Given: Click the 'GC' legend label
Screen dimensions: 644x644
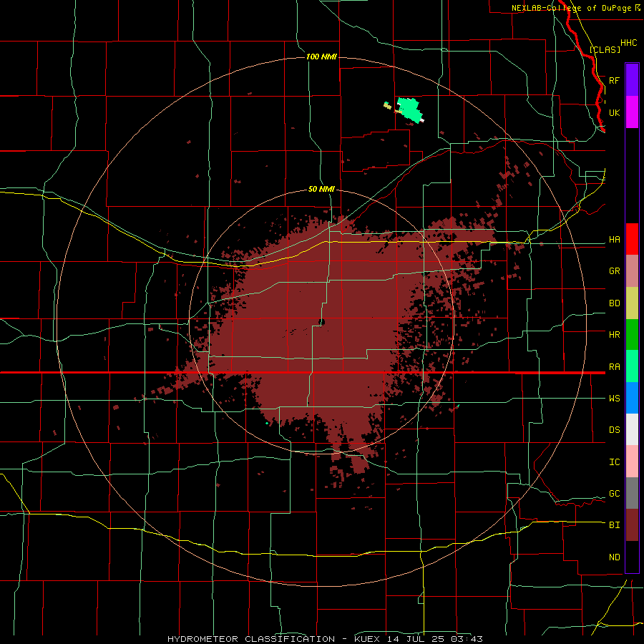Looking at the screenshot, I should coord(614,494).
